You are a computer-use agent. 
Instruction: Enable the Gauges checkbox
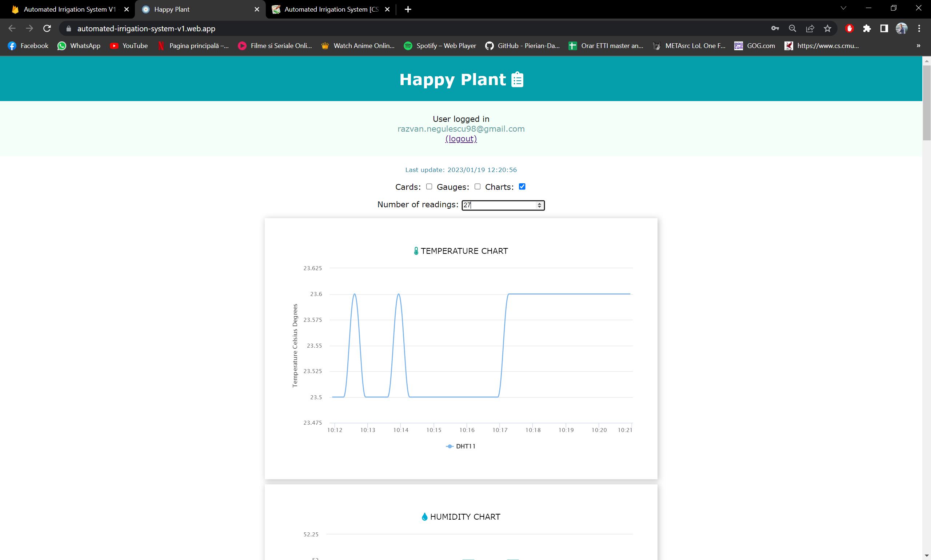pyautogui.click(x=478, y=187)
